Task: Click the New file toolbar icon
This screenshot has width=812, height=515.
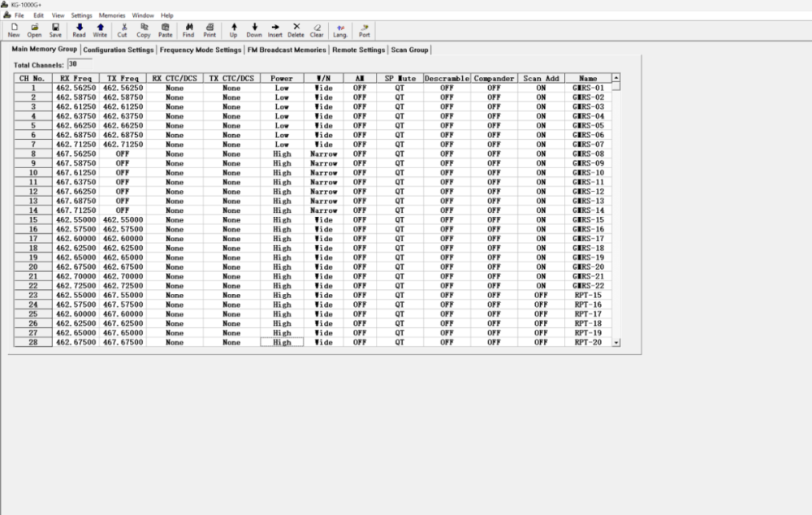Action: (14, 30)
